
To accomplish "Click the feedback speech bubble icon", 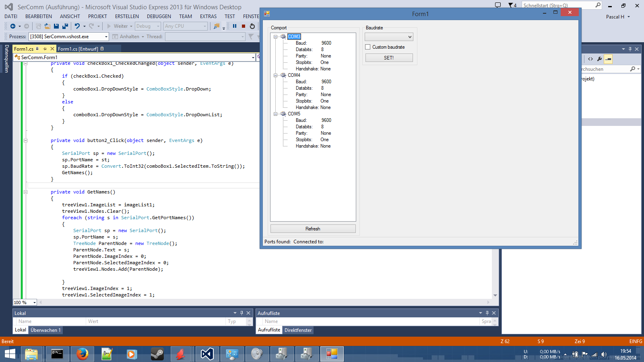I will [498, 5].
